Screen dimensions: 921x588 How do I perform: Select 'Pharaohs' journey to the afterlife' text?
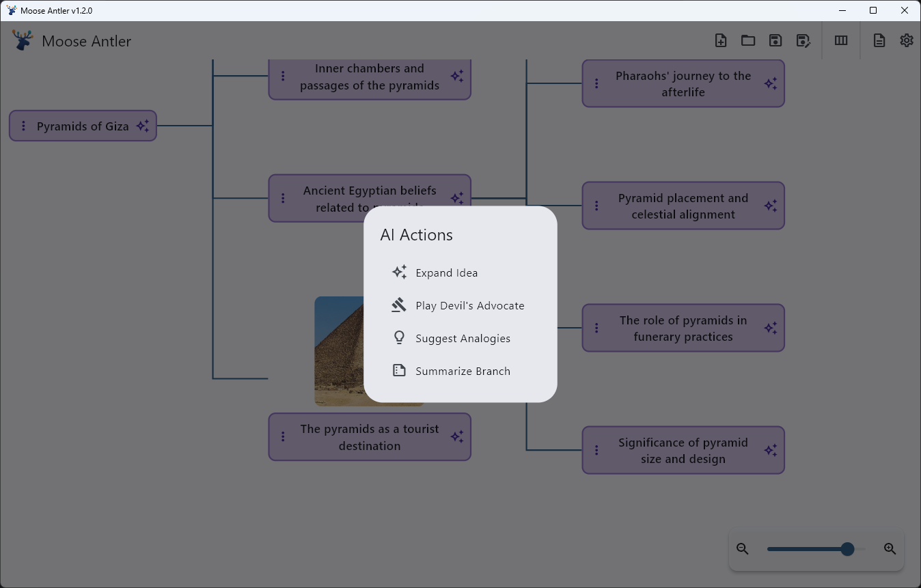pos(683,84)
